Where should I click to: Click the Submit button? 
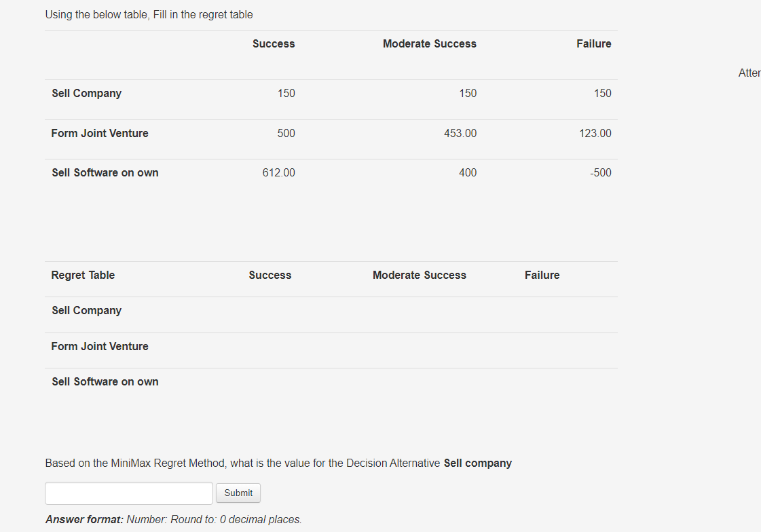238,493
